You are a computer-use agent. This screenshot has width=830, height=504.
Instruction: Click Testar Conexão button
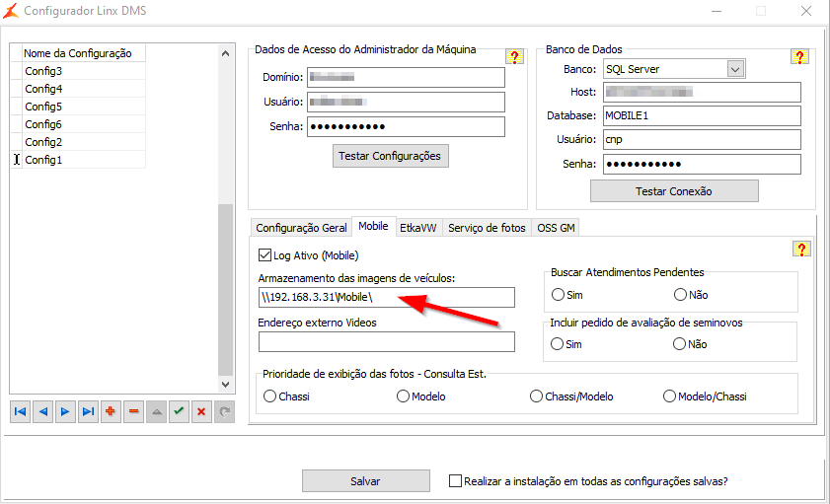point(674,191)
